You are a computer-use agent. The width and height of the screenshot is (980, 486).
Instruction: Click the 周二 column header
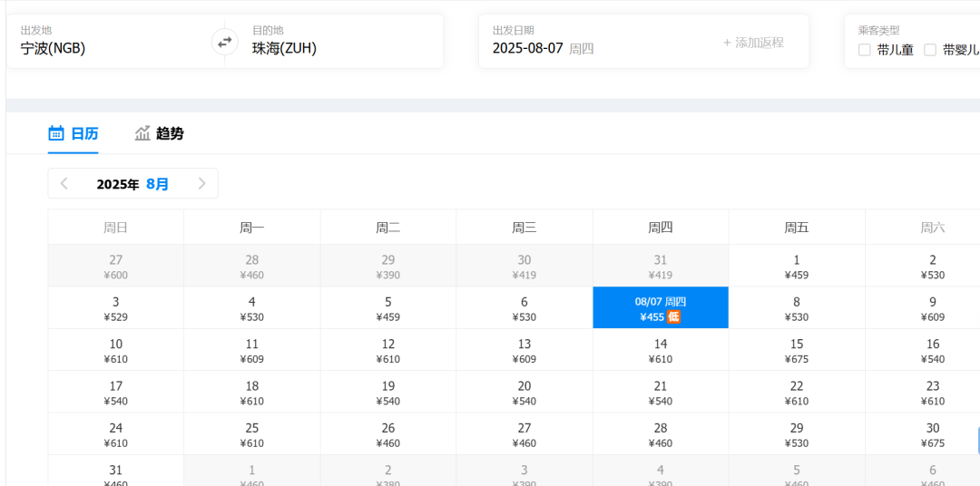click(388, 228)
